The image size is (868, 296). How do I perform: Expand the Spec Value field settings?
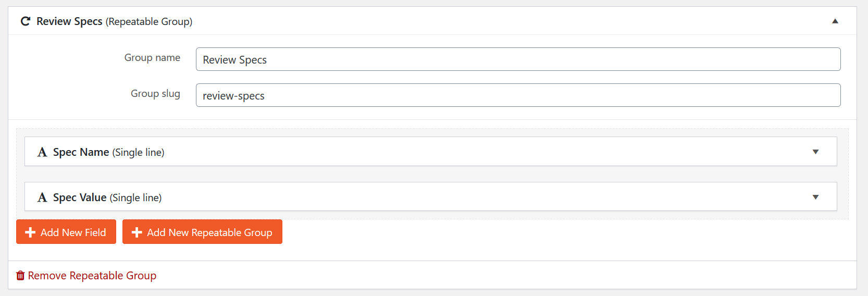pyautogui.click(x=816, y=197)
